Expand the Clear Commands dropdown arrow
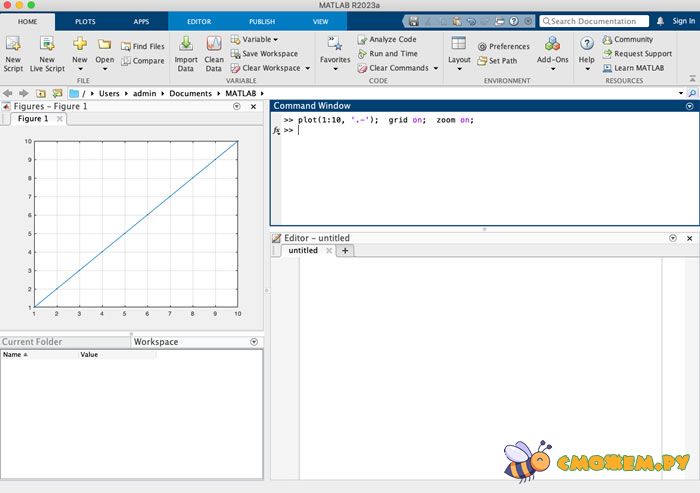 pos(436,68)
